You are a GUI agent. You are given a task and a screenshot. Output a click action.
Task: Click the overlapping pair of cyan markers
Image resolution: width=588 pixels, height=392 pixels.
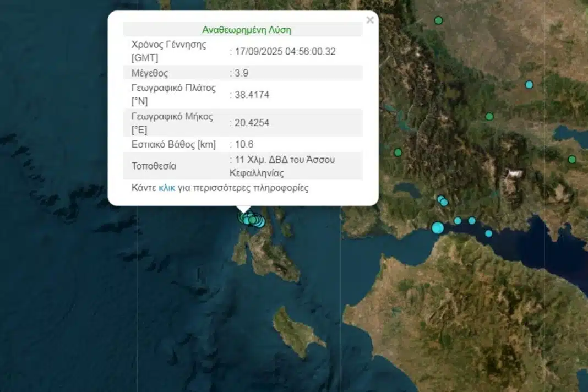(x=443, y=201)
